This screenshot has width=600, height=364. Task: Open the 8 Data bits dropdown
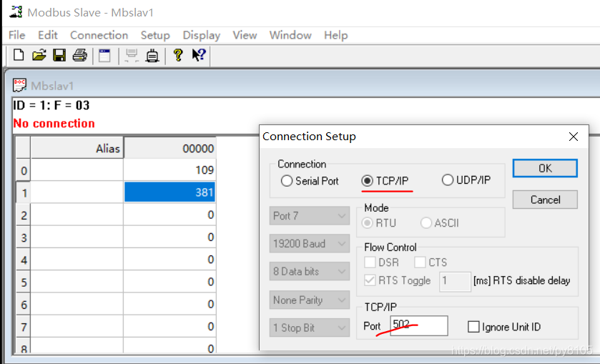click(309, 271)
